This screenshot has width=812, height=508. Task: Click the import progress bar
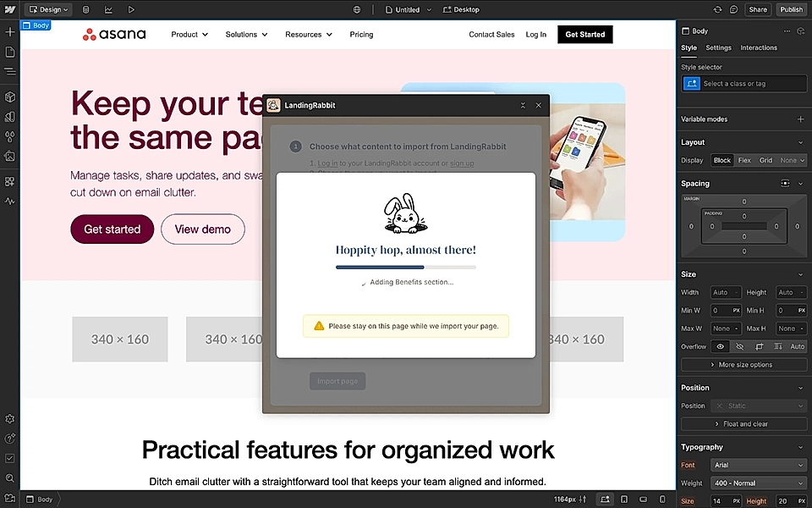tap(405, 268)
